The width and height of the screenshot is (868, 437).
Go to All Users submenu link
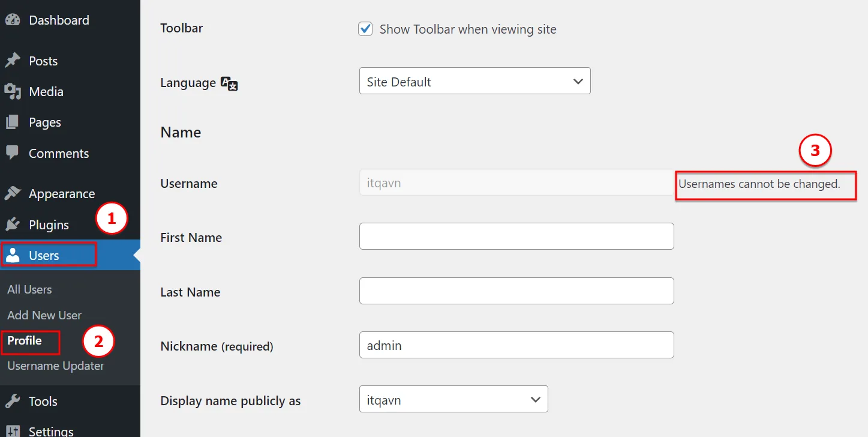click(29, 289)
